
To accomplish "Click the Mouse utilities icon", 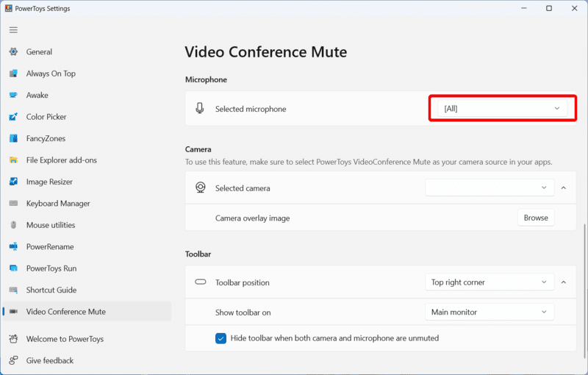I will (13, 225).
